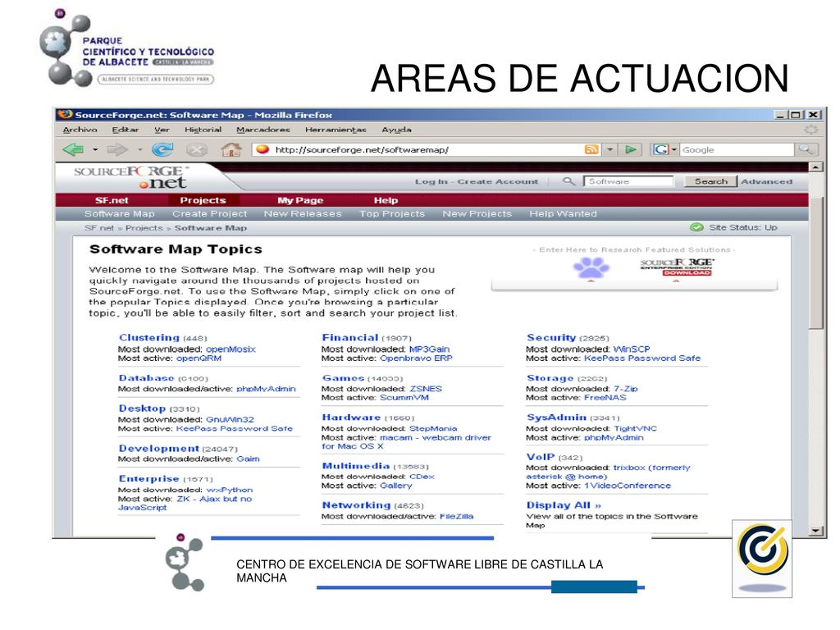Open the Games topic
The height and width of the screenshot is (630, 840).
[343, 377]
